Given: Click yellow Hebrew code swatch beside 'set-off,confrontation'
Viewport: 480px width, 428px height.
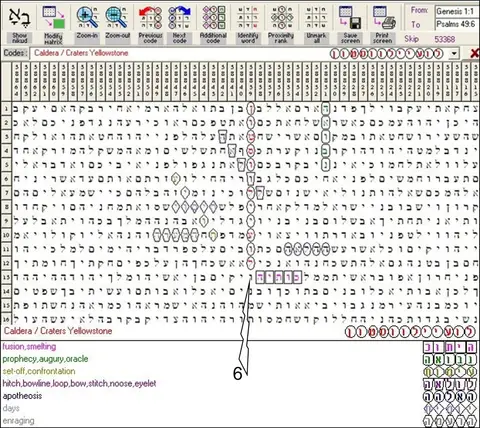Looking at the screenshot, I should click(449, 372).
